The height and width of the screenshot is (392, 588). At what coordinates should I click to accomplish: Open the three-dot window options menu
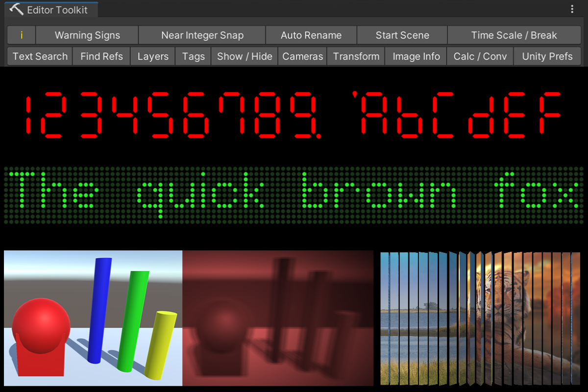coord(572,9)
